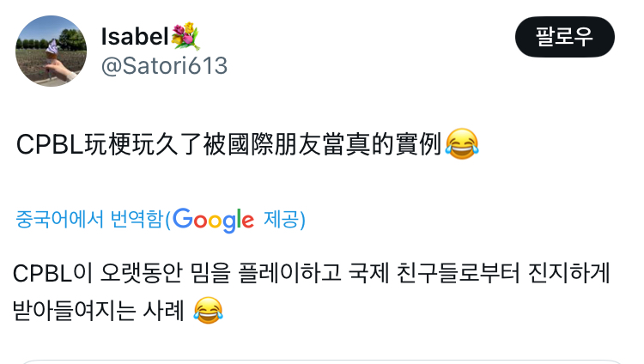Click CPBL이 in the Korean translation
The image size is (644, 364).
coord(52,273)
